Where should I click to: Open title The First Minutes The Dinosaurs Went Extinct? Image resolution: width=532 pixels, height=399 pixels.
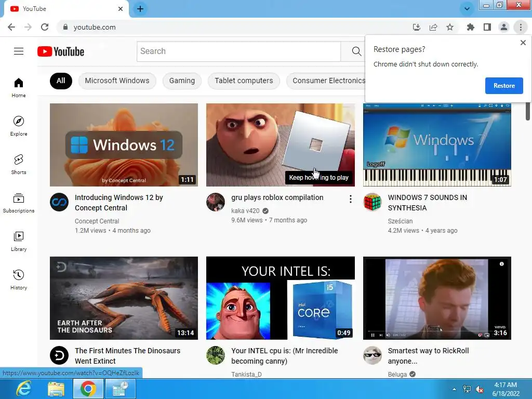128,356
